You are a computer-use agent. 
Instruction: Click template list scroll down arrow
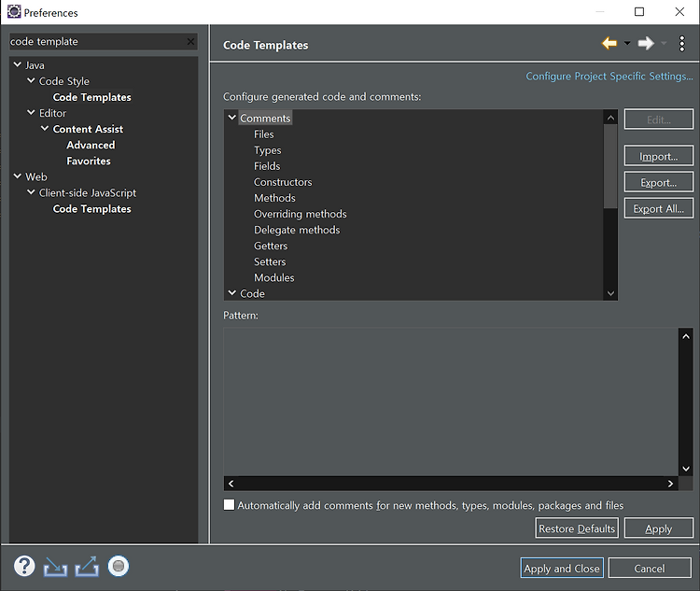coord(610,293)
